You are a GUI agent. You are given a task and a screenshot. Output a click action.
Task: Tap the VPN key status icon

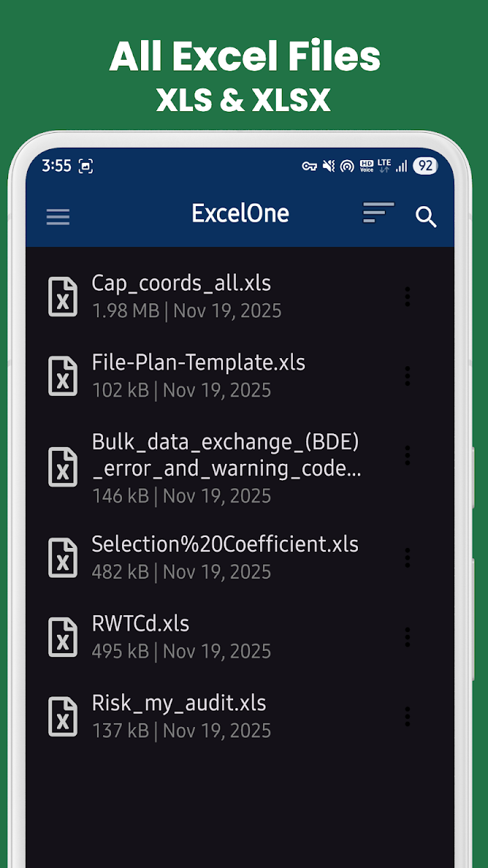point(310,166)
